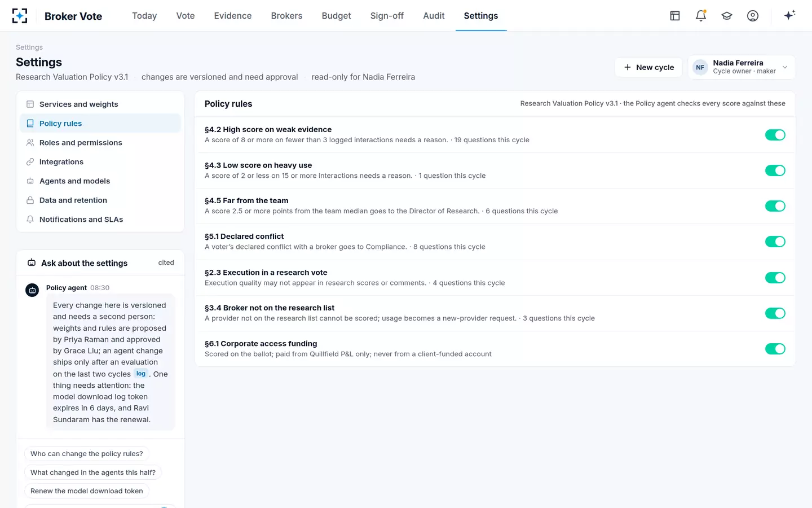Screen dimensions: 812x508
Task: Open the notifications bell icon
Action: pos(701,16)
